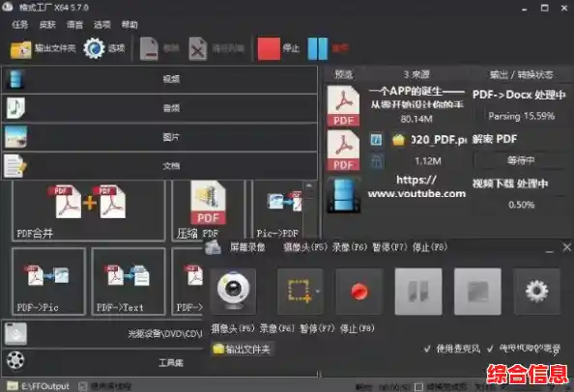Click the 020_PDF file name text
This screenshot has width=574, height=392.
tap(439, 139)
